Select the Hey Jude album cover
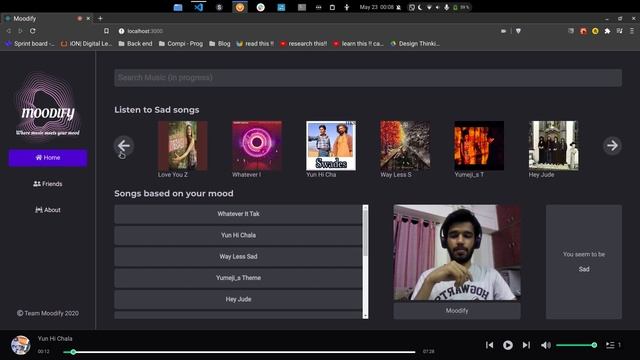Screen dimensions: 640x360 pyautogui.click(x=553, y=146)
